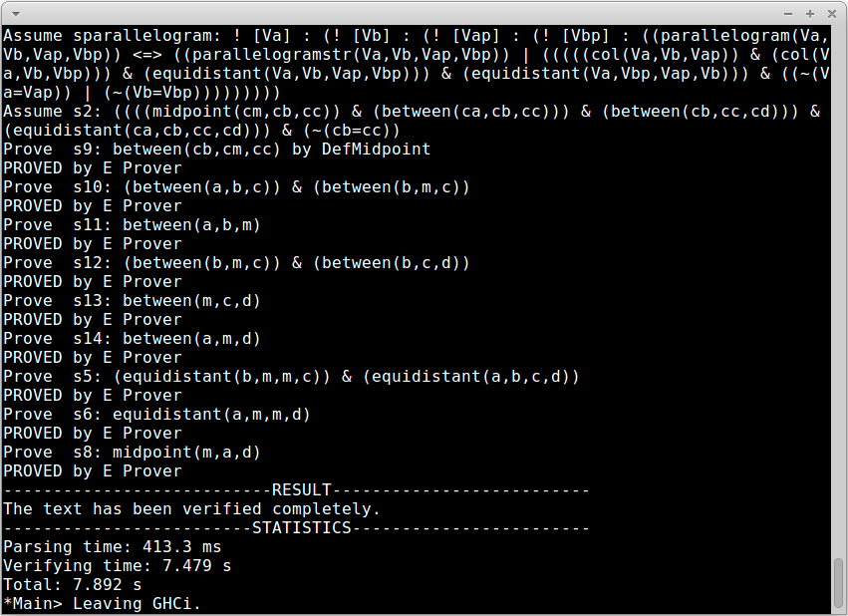Click the "Assume sparallelogram" line
848x616 pixels.
point(118,35)
